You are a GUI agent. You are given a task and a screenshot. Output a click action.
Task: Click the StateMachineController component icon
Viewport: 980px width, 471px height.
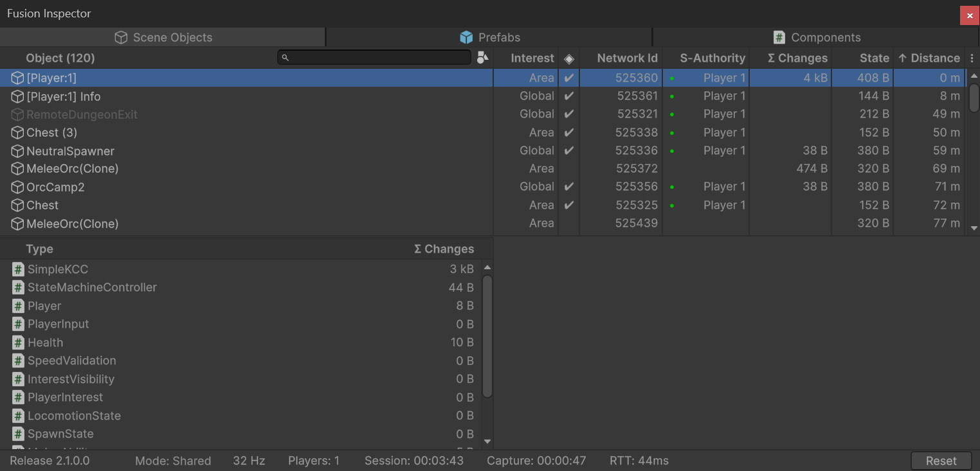pos(18,287)
